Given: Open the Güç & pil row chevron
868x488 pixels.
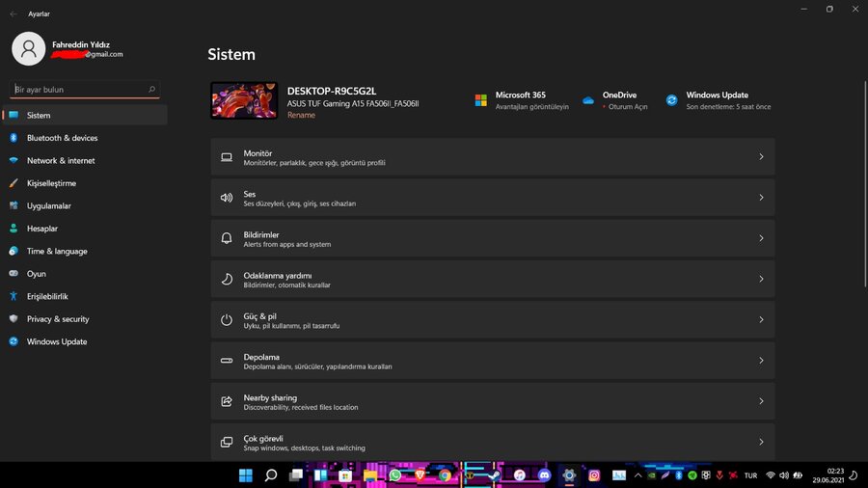Looking at the screenshot, I should [761, 319].
